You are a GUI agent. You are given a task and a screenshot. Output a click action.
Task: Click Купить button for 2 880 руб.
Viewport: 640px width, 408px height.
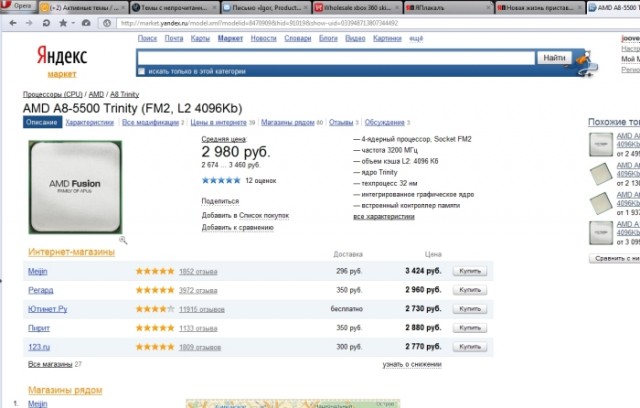[x=470, y=328]
